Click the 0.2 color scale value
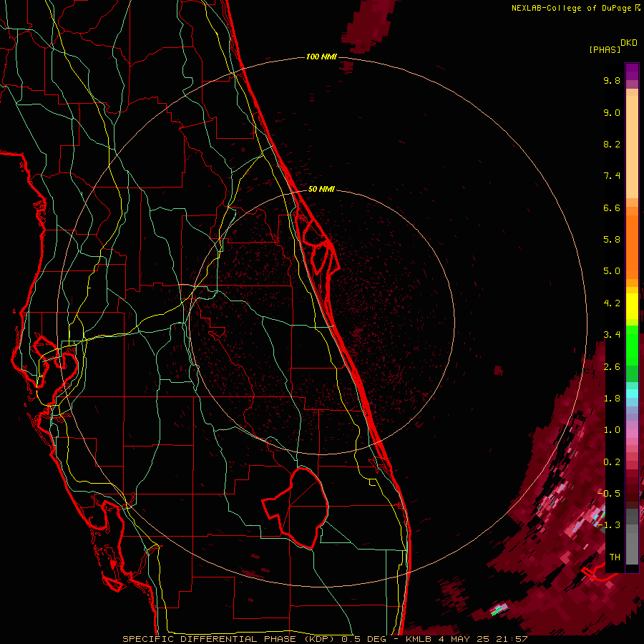This screenshot has width=644, height=644. click(612, 462)
